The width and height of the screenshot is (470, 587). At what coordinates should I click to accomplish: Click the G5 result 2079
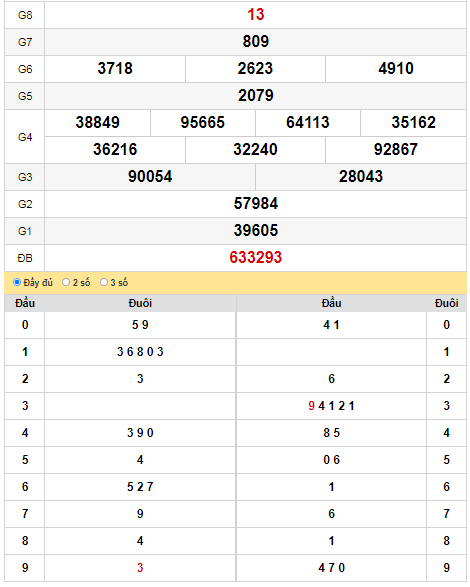coord(255,95)
